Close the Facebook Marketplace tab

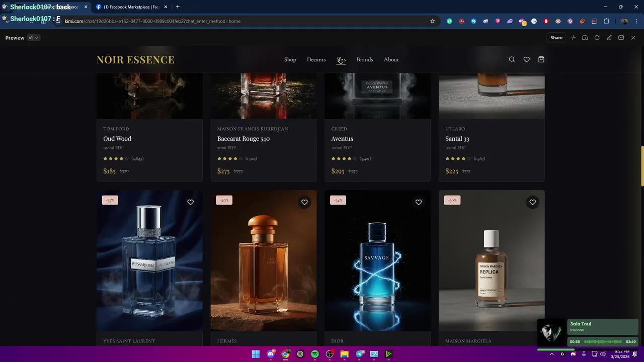click(x=166, y=7)
